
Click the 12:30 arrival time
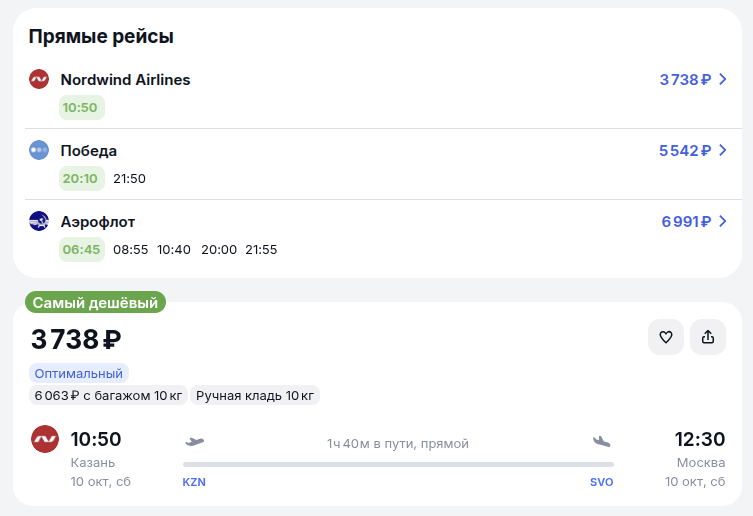click(x=700, y=439)
